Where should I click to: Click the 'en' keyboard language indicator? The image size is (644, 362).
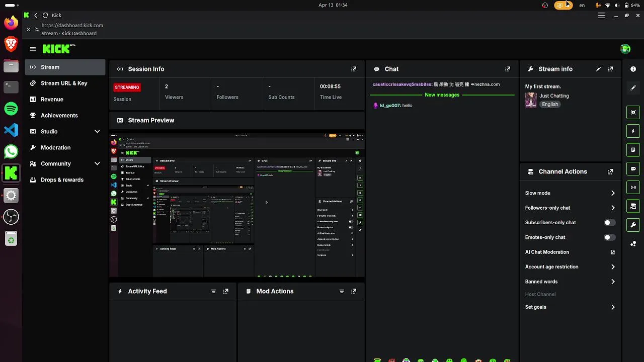582,5
